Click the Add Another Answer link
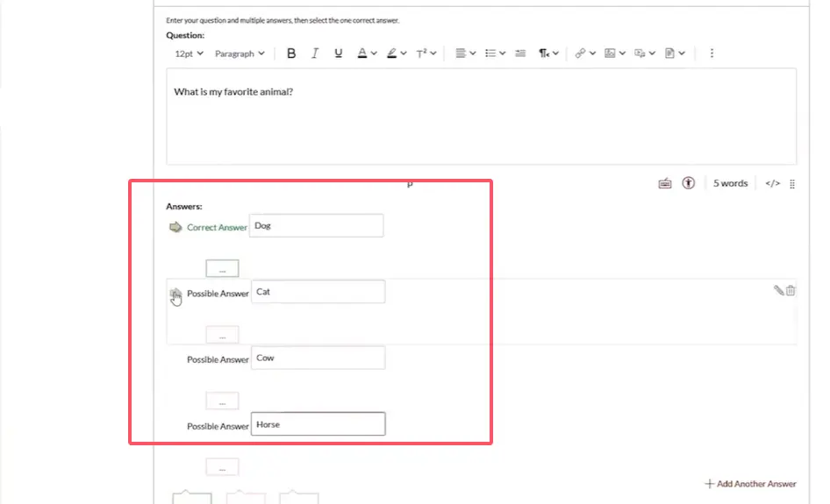Image resolution: width=830 pixels, height=504 pixels. coord(750,484)
